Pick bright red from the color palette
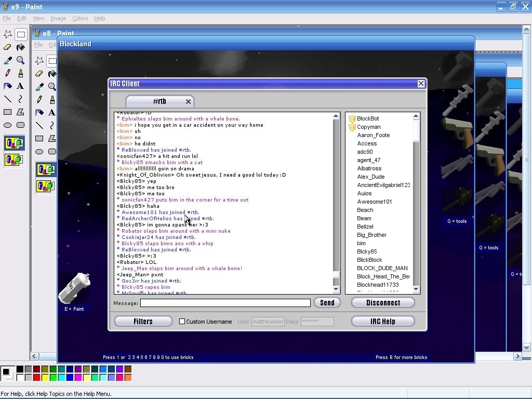The image size is (532, 399). (37, 377)
